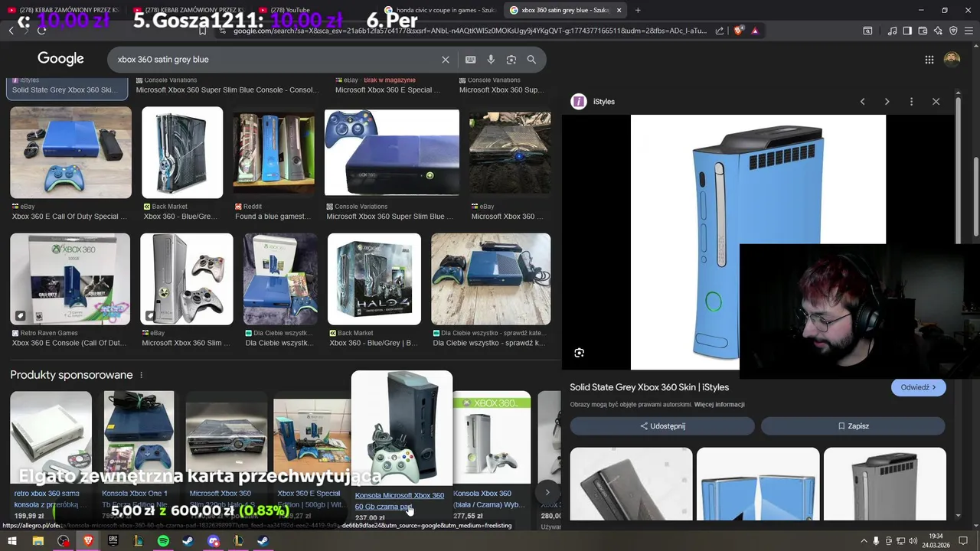Open Retro Raven Games Xbox 360 E thumbnail

70,279
